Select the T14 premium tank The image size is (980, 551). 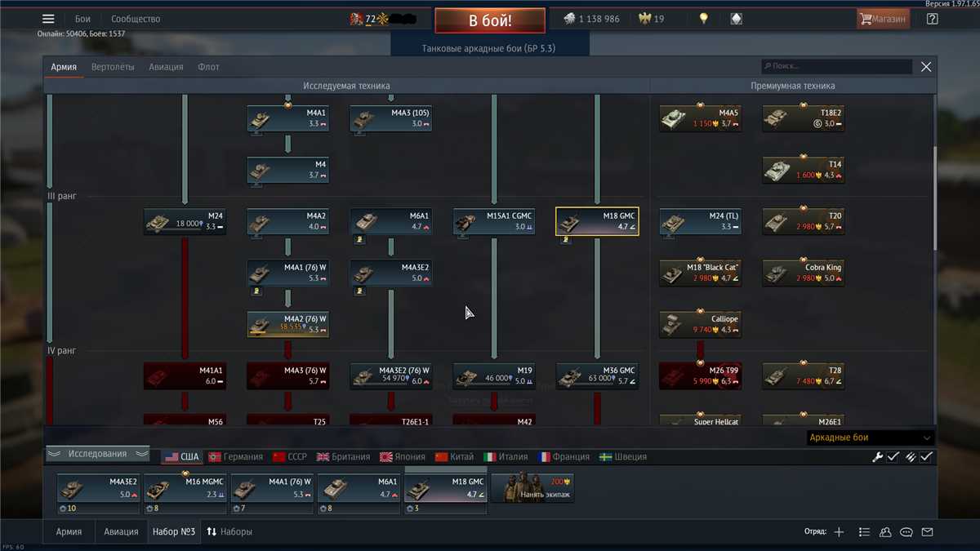pyautogui.click(x=804, y=170)
